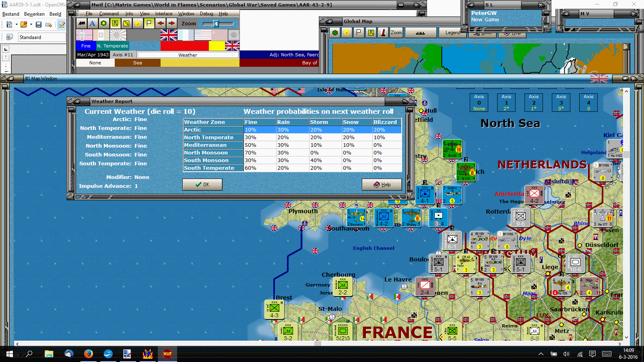Click Zoom button in Global Map window
Image resolution: width=644 pixels, height=362 pixels.
[396, 33]
